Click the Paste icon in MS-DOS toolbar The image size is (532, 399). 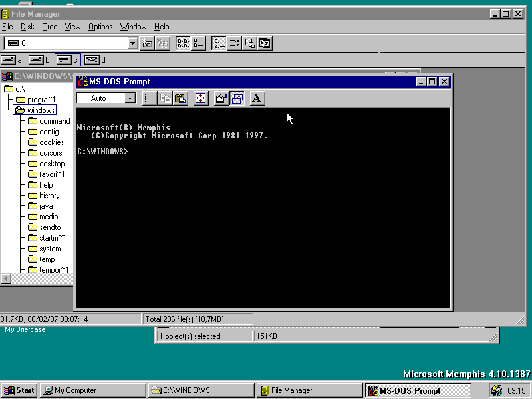point(180,98)
